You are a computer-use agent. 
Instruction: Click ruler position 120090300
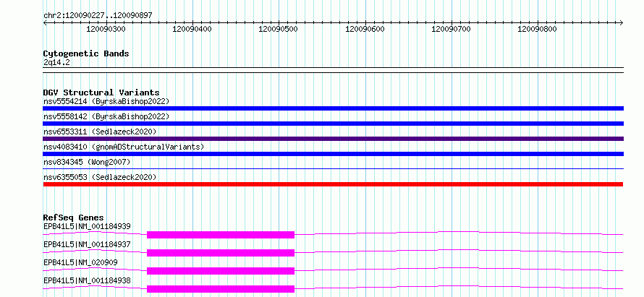(x=106, y=29)
